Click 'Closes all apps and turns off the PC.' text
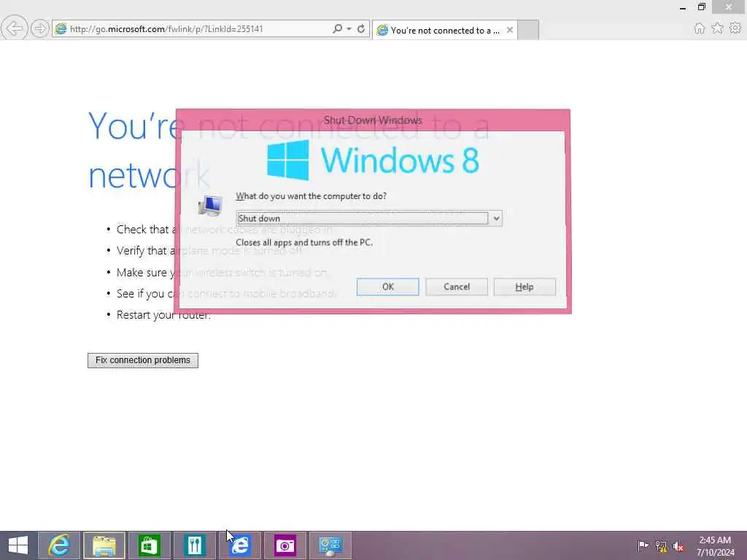The image size is (747, 560). [304, 242]
